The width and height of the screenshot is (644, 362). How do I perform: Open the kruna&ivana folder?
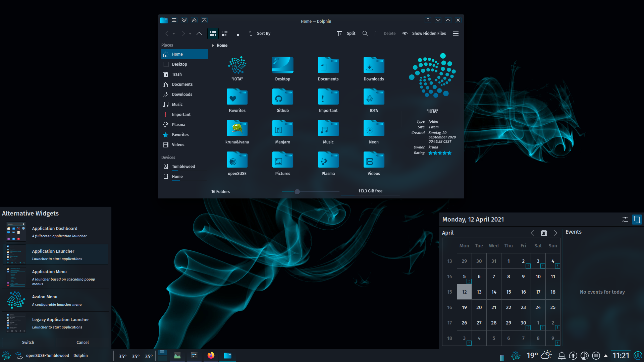click(237, 129)
